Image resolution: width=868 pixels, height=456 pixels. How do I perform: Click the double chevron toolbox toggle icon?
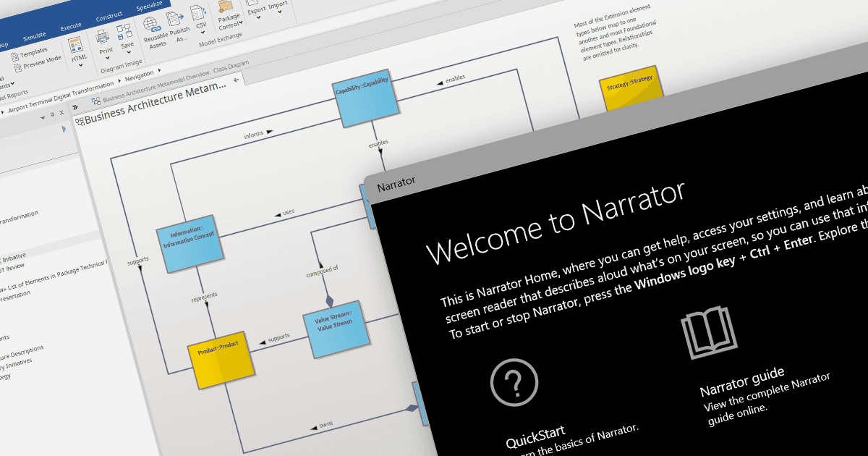75,106
